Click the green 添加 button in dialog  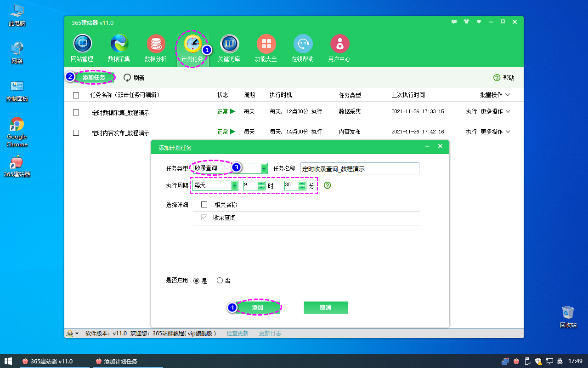258,308
